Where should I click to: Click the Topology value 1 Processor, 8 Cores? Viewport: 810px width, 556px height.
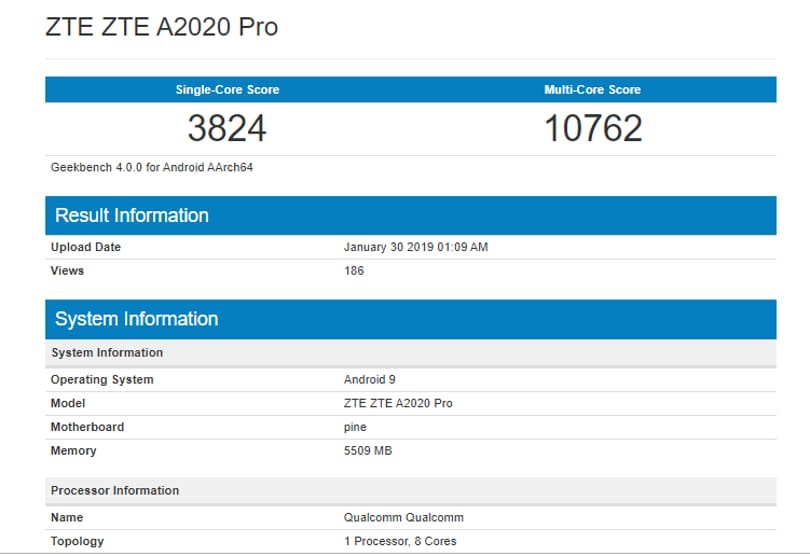point(400,542)
